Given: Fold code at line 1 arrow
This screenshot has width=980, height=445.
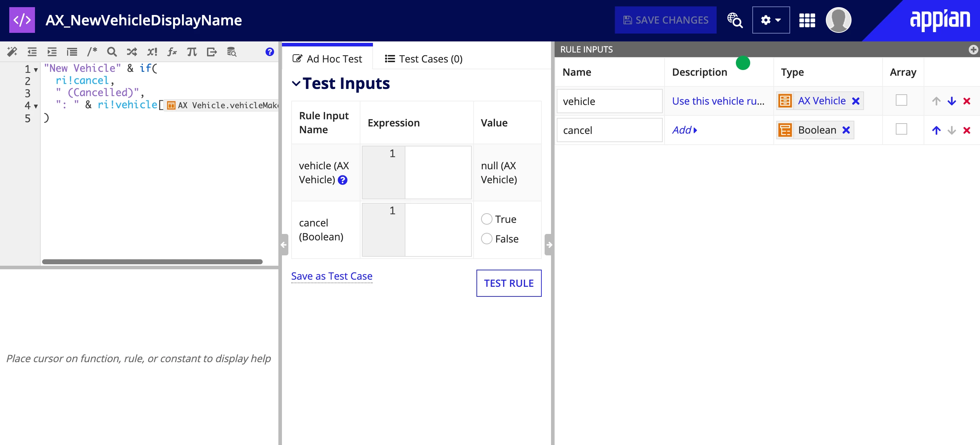Looking at the screenshot, I should pyautogui.click(x=36, y=70).
